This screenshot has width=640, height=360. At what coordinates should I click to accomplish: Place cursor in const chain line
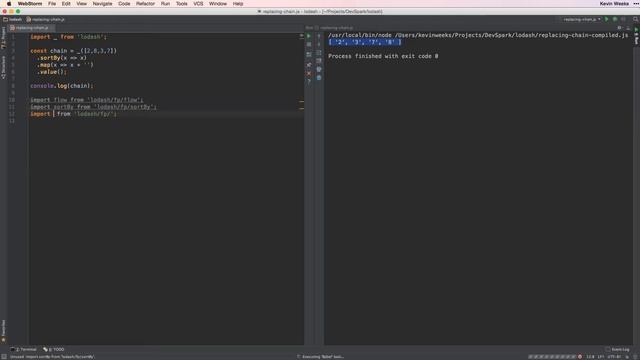pos(73,51)
